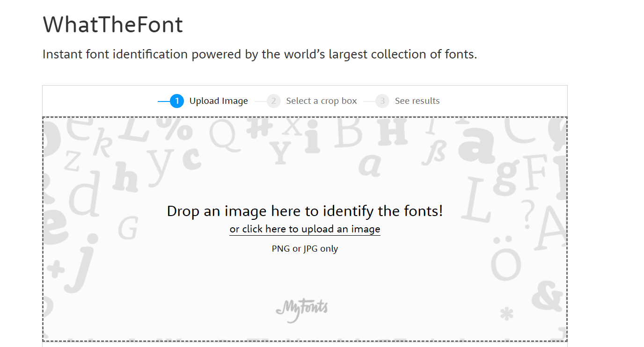This screenshot has width=644, height=347.
Task: Click 'or click here to upload an image'
Action: coord(305,229)
